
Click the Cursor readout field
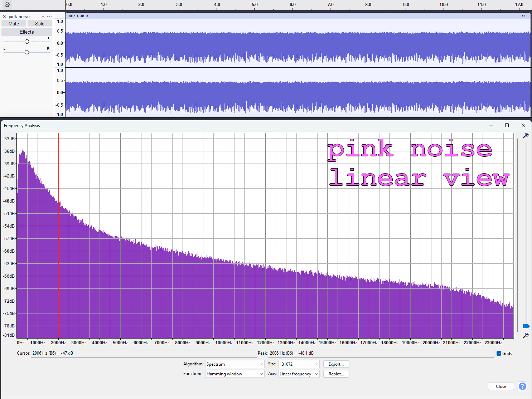144,353
